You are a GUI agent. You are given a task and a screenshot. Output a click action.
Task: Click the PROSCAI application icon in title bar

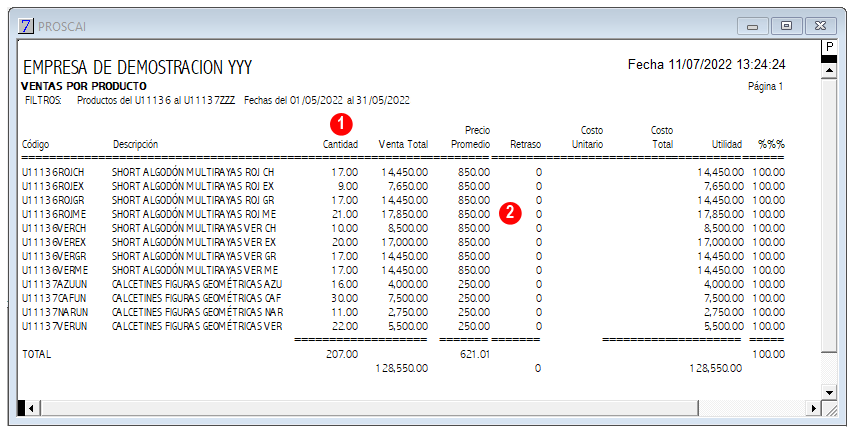pos(26,26)
